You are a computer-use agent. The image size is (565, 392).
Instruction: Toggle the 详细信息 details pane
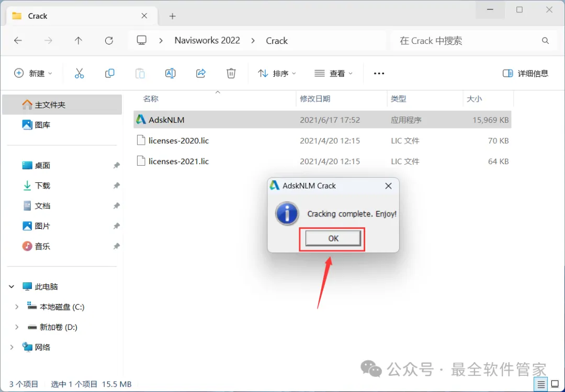[525, 73]
